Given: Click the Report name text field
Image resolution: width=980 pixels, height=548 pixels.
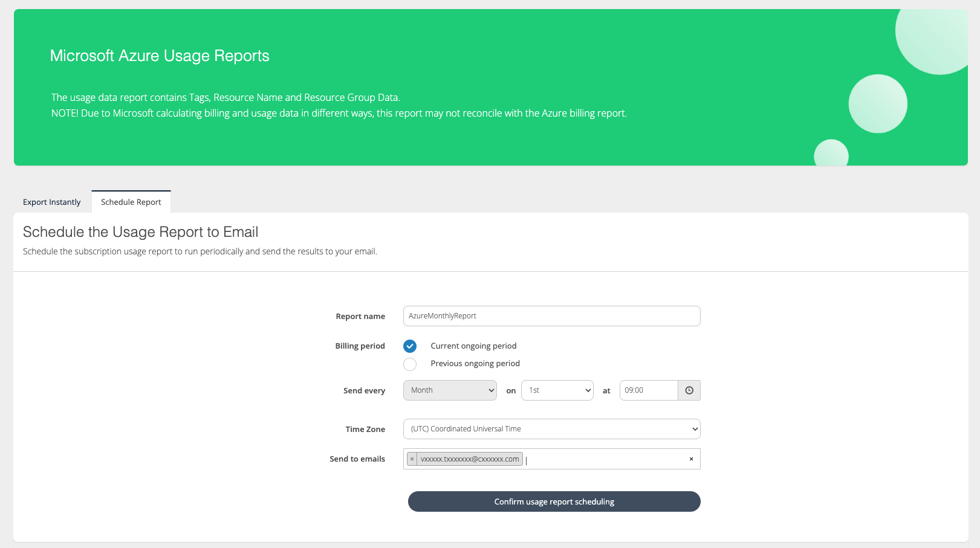Looking at the screenshot, I should [x=551, y=316].
